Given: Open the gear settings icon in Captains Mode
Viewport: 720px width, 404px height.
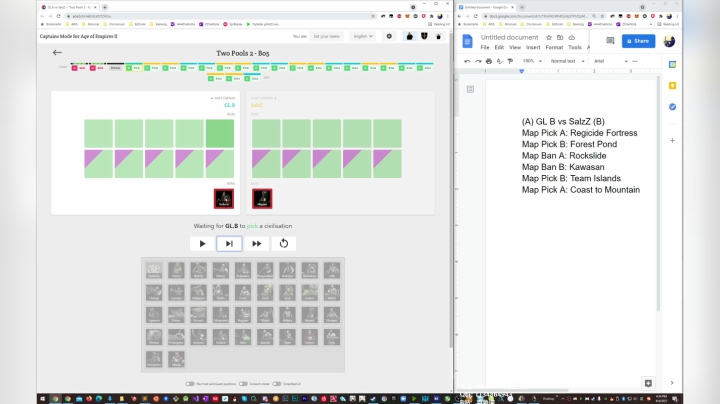Looking at the screenshot, I should click(389, 36).
